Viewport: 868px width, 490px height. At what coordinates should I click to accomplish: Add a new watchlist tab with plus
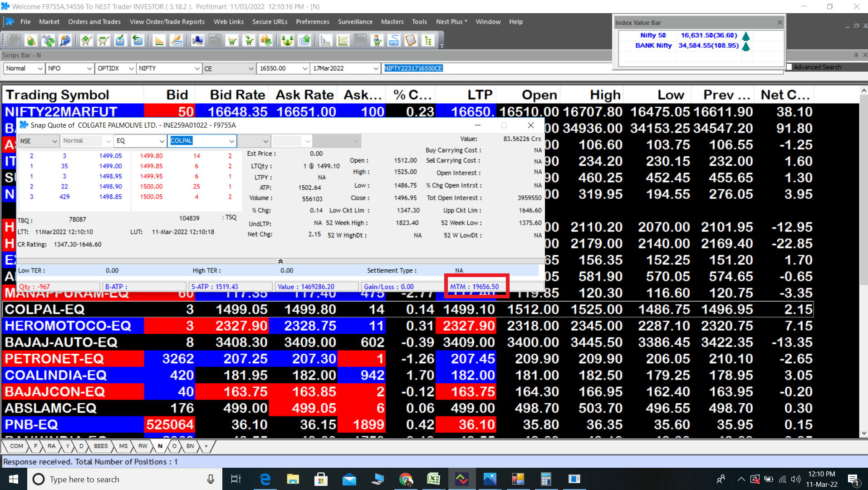[x=206, y=446]
